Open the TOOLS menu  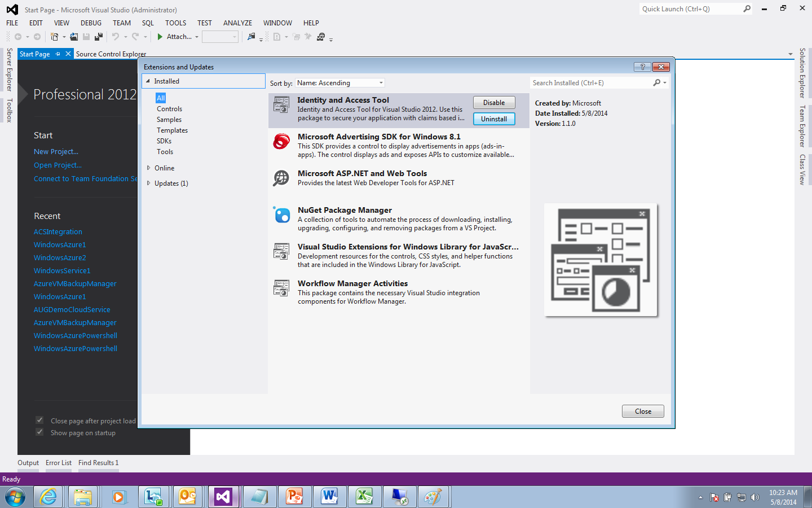click(x=176, y=23)
